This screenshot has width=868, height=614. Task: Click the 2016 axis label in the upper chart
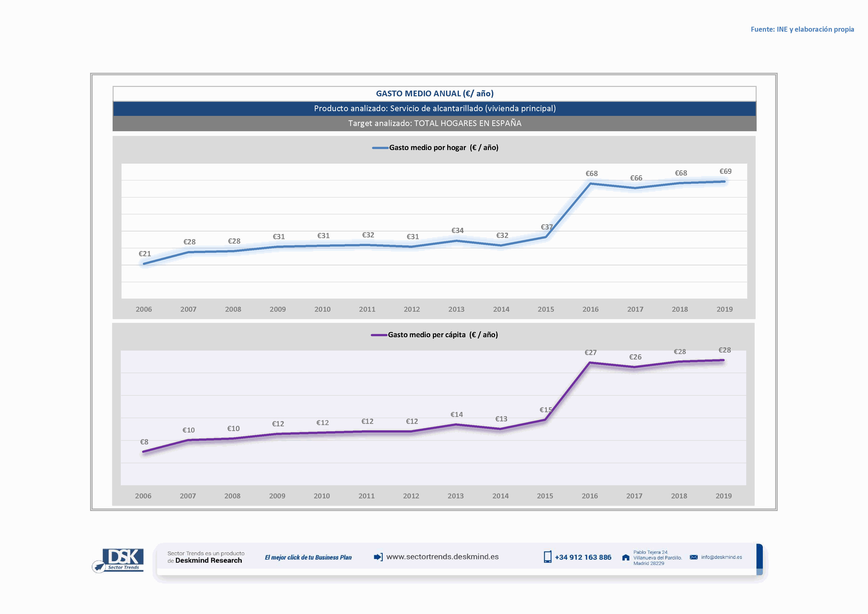tap(590, 309)
